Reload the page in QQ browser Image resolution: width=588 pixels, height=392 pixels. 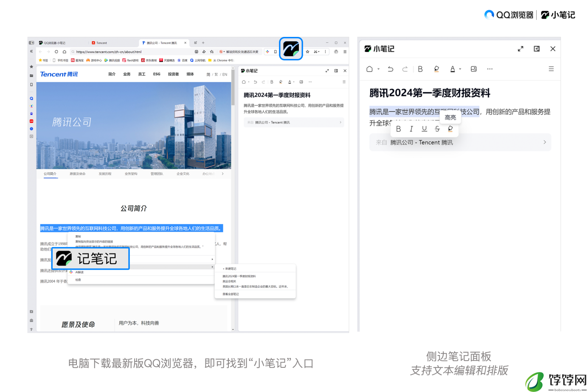click(x=56, y=52)
